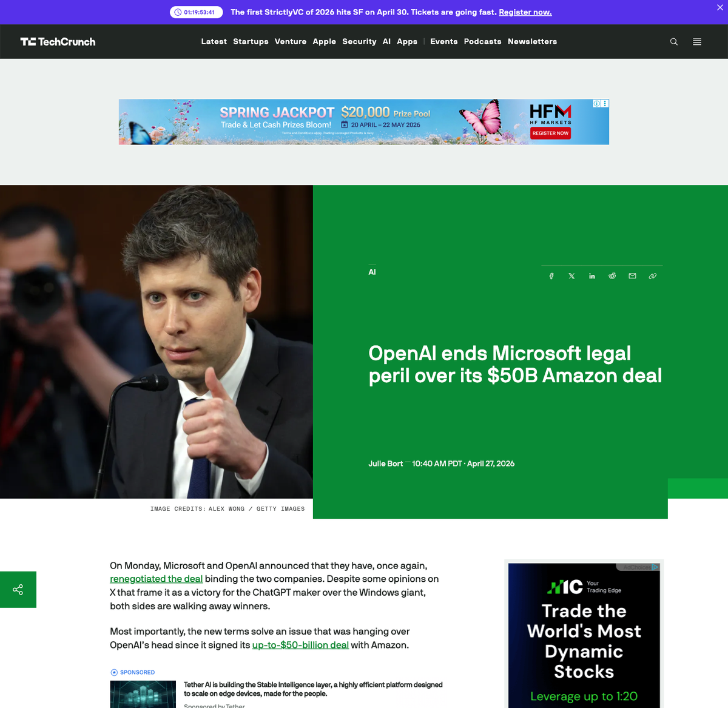The width and height of the screenshot is (728, 708).
Task: Share article on Facebook
Action: (551, 276)
